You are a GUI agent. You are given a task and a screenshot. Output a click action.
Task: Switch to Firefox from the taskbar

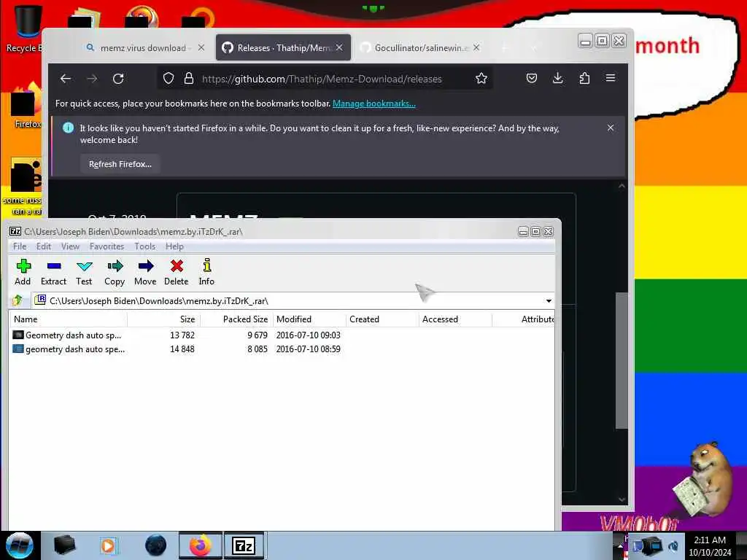[x=201, y=545]
